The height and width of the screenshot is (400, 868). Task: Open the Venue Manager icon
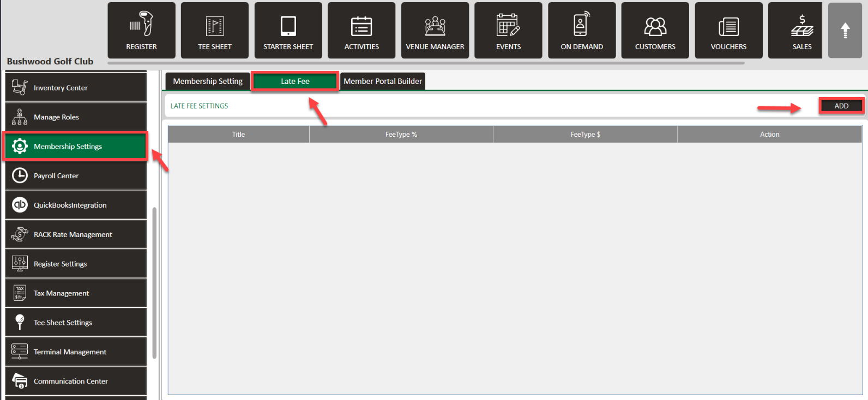pyautogui.click(x=435, y=26)
